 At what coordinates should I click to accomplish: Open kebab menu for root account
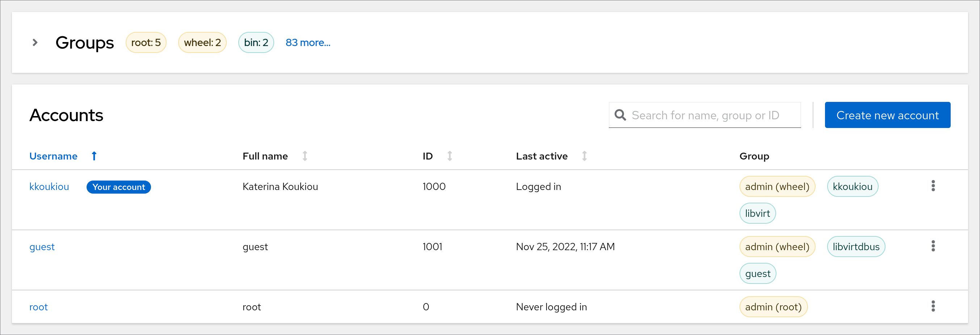click(933, 306)
